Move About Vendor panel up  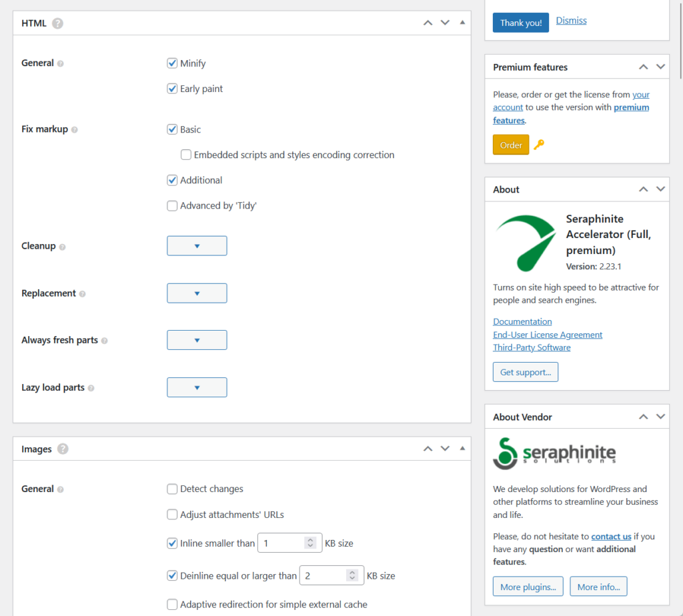point(644,417)
